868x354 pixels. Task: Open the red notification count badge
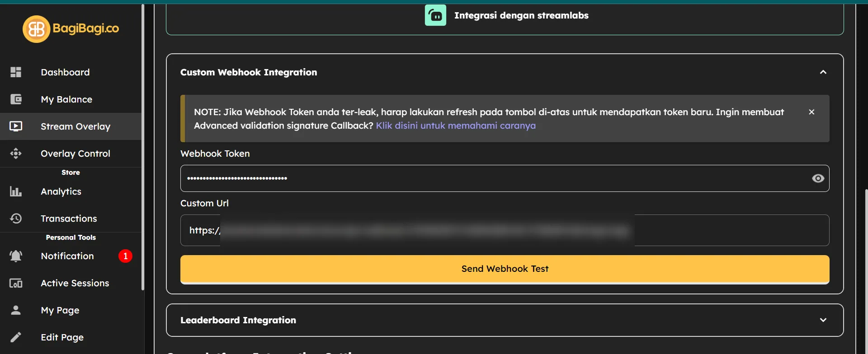click(x=125, y=256)
